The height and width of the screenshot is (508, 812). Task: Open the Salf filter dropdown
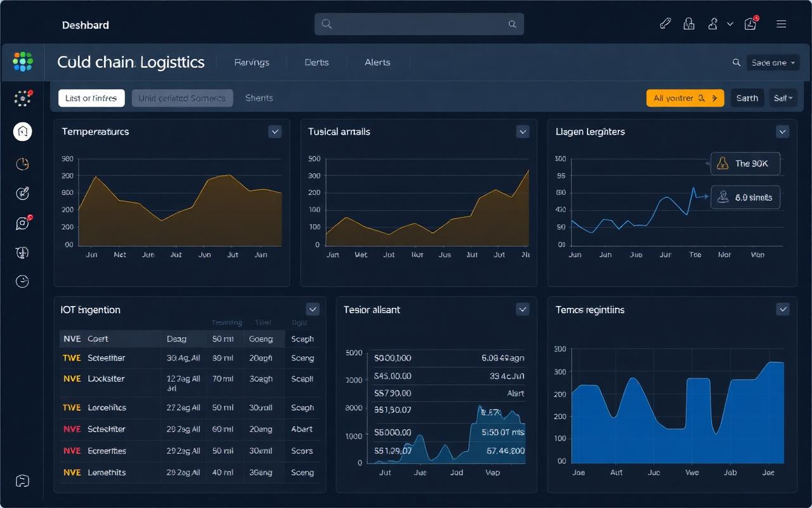(783, 98)
